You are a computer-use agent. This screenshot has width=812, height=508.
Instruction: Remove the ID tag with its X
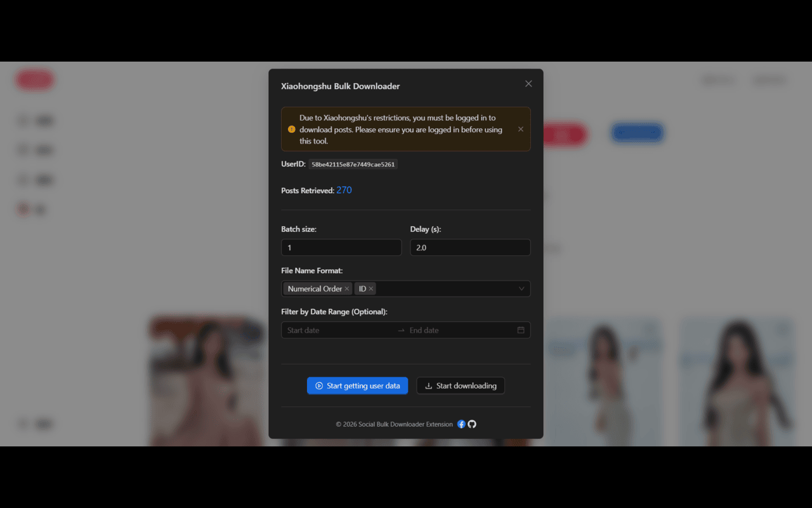[371, 288]
